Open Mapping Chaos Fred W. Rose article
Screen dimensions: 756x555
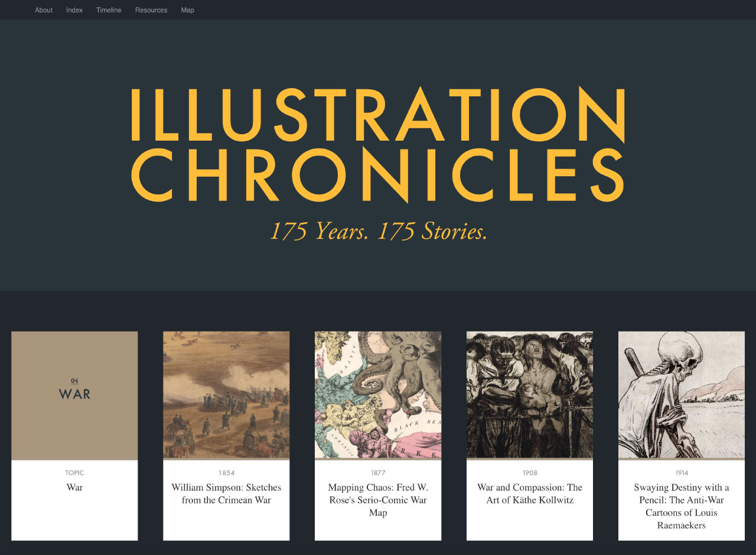click(x=378, y=500)
